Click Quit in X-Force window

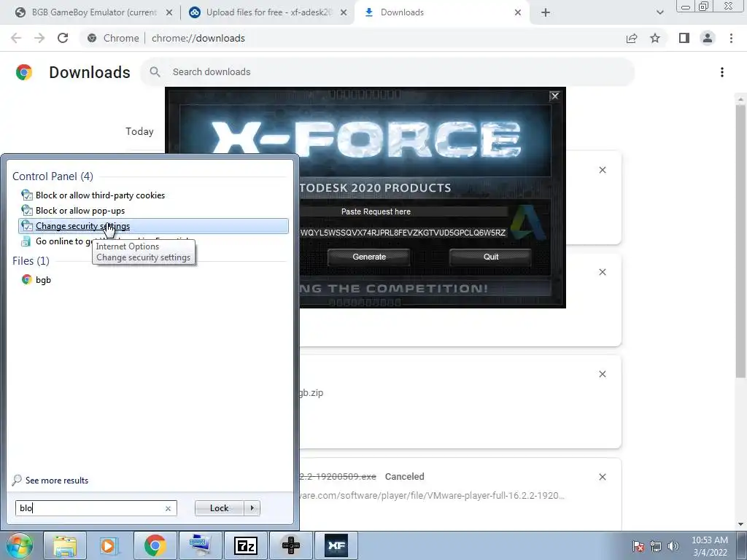pyautogui.click(x=491, y=257)
